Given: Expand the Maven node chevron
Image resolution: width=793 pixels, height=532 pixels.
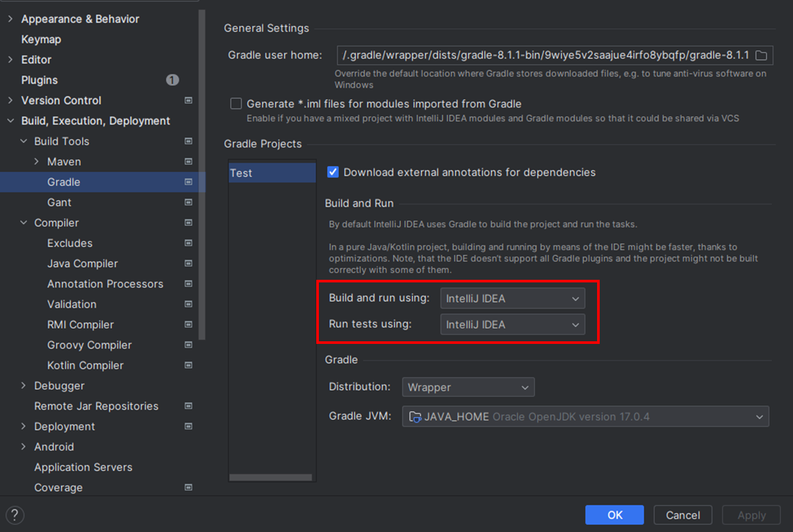Looking at the screenshot, I should [36, 162].
